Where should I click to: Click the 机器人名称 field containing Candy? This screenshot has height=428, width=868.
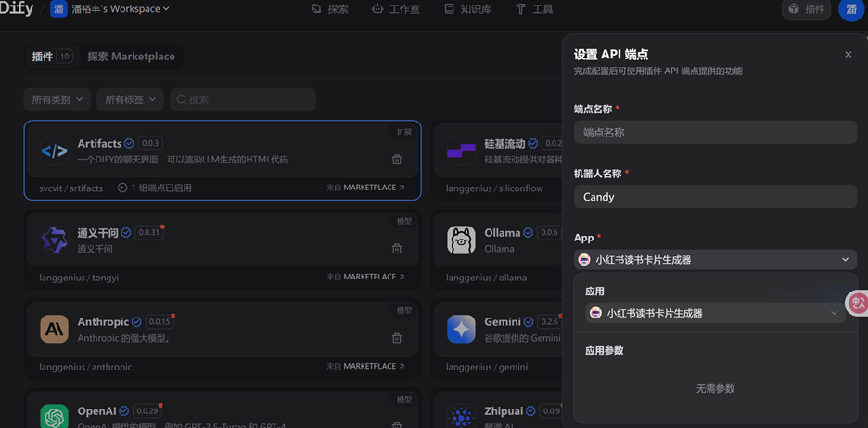click(x=715, y=197)
